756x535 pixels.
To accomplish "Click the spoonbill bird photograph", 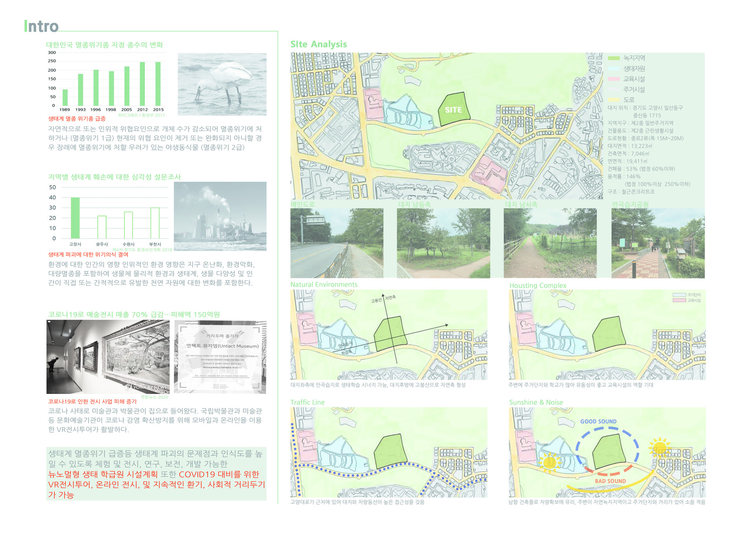I will tap(222, 84).
